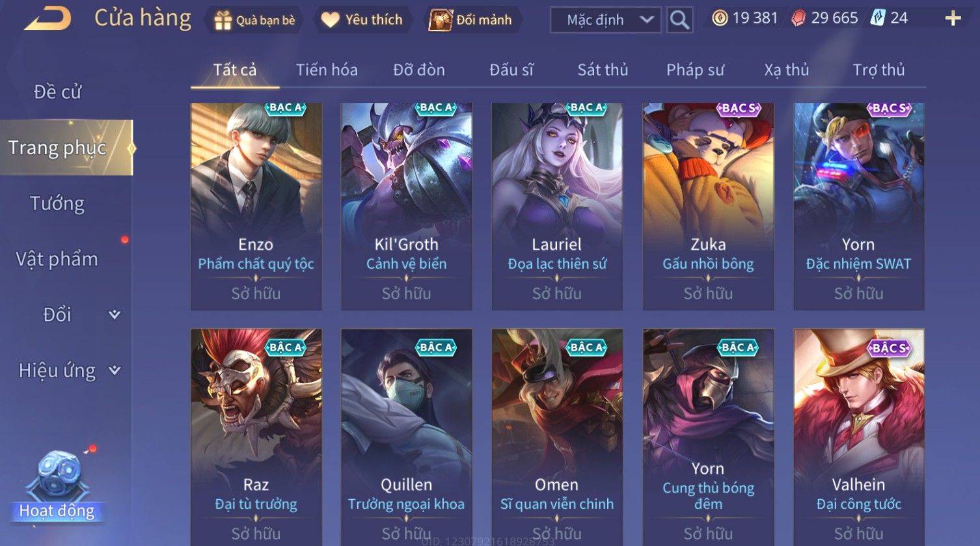Select Đề cử in the sidebar
The width and height of the screenshot is (980, 546).
click(x=57, y=92)
